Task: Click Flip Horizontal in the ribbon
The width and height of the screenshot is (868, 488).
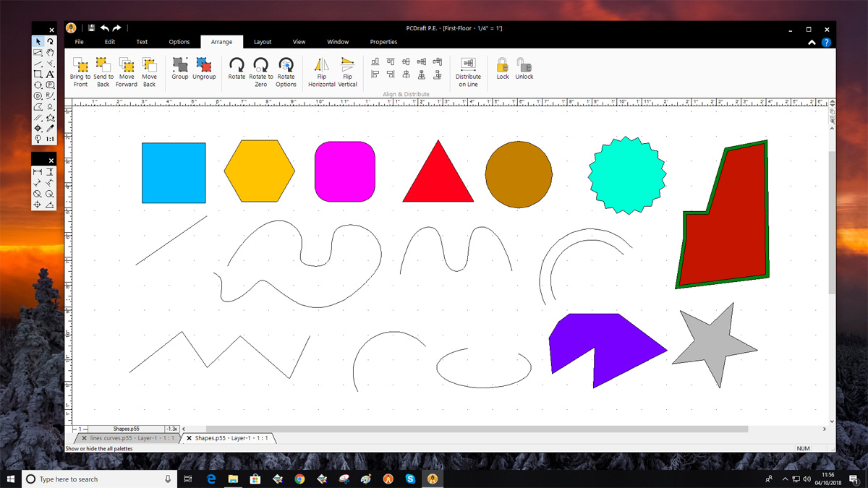Action: (x=321, y=66)
